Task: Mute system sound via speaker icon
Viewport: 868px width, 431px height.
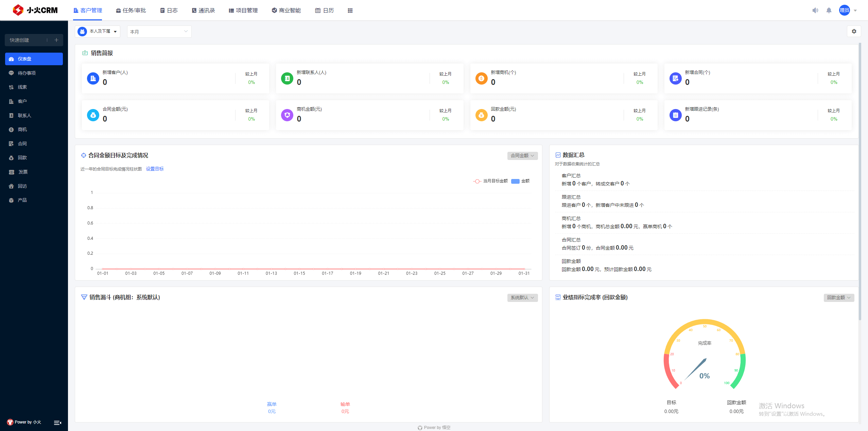Action: pyautogui.click(x=815, y=10)
